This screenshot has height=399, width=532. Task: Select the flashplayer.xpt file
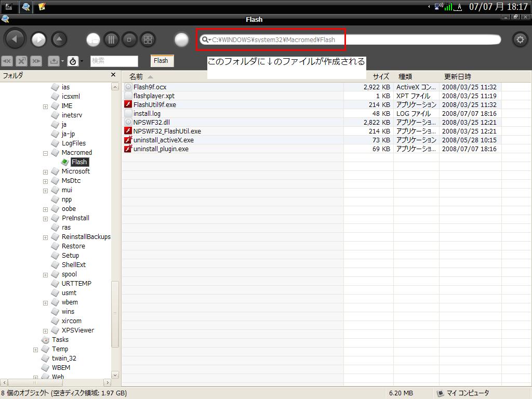pos(154,96)
